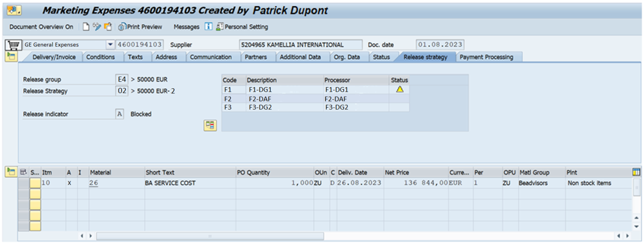This screenshot has width=644, height=244.
Task: Click the Create document icon
Action: [86, 26]
